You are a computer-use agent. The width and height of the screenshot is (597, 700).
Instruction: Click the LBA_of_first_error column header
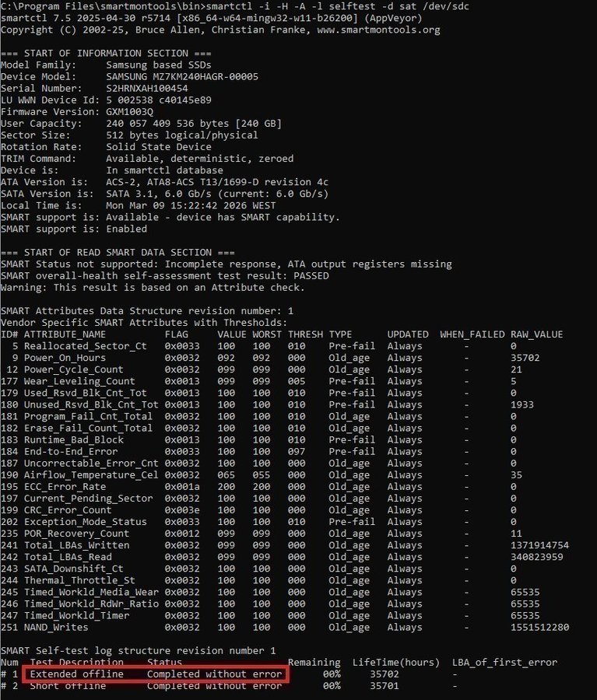(x=504, y=662)
